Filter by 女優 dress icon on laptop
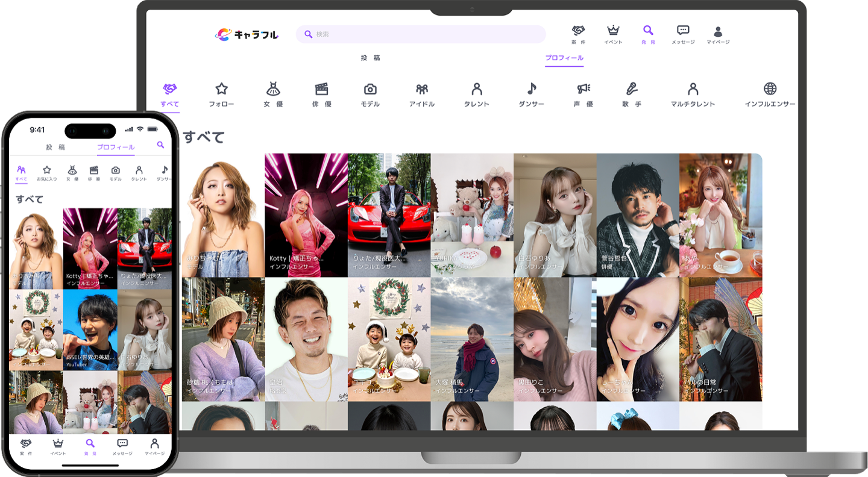This screenshot has width=868, height=477. pyautogui.click(x=273, y=89)
